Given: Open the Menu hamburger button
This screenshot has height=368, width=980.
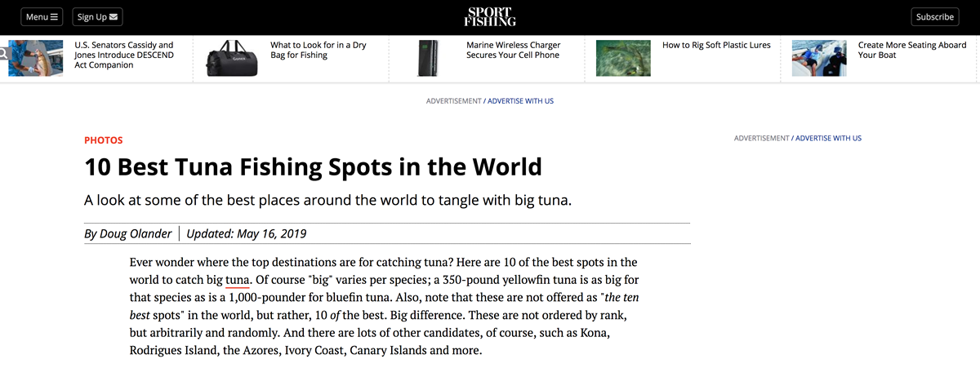Looking at the screenshot, I should (41, 16).
